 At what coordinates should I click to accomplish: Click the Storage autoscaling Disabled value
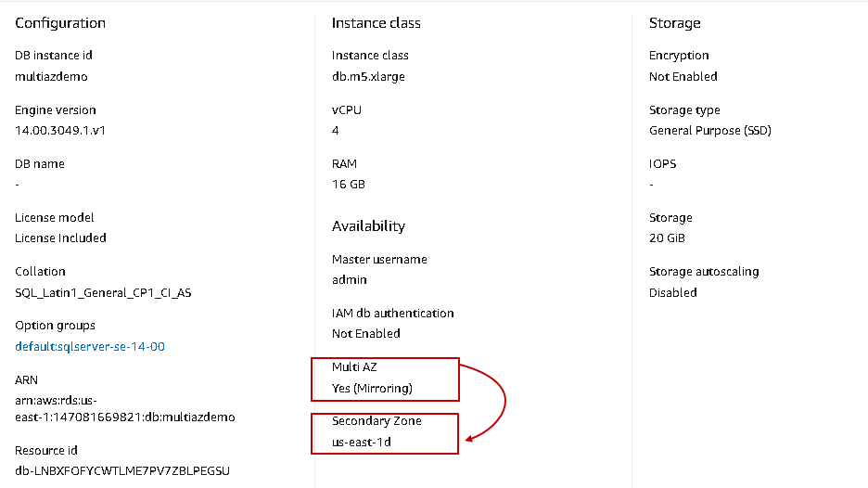pos(672,292)
